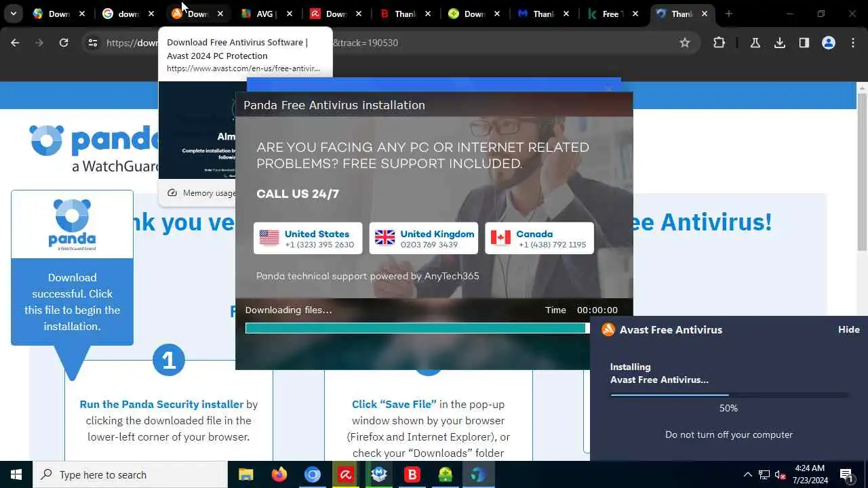The width and height of the screenshot is (868, 488).
Task: Choose the Canada support number
Action: coord(540,239)
